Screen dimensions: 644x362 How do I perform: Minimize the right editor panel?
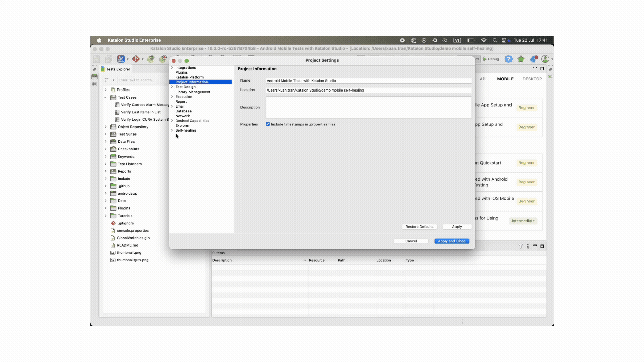pyautogui.click(x=535, y=68)
